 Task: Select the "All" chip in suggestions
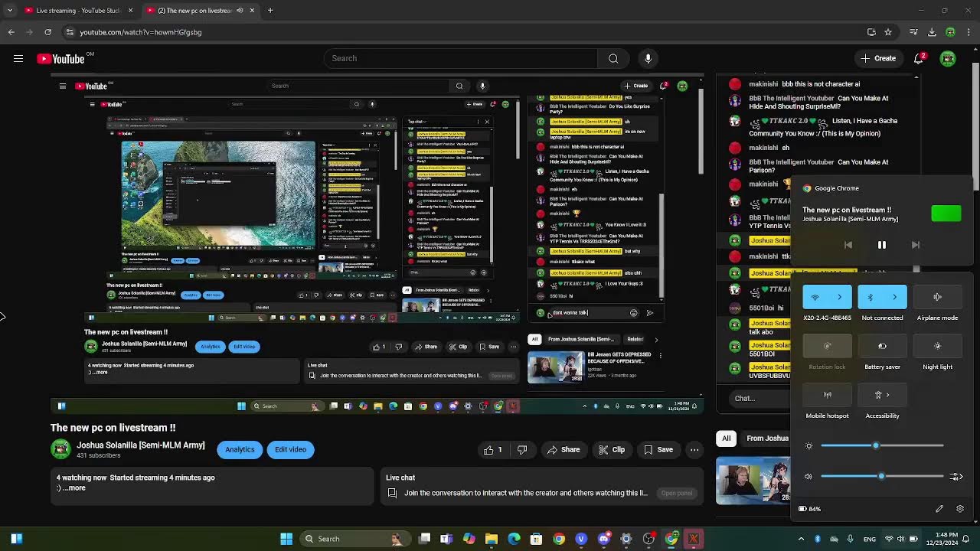[726, 439]
